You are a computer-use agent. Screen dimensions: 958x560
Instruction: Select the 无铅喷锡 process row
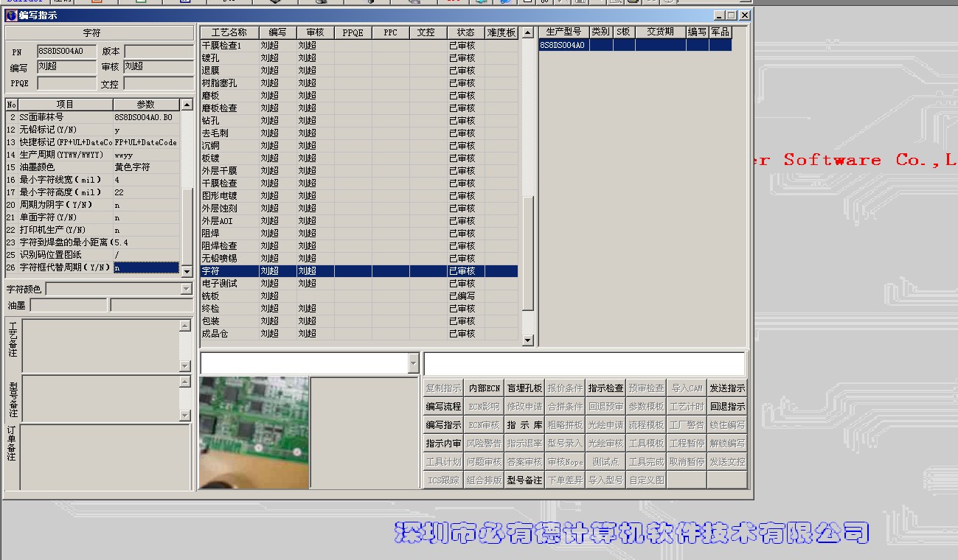click(359, 259)
